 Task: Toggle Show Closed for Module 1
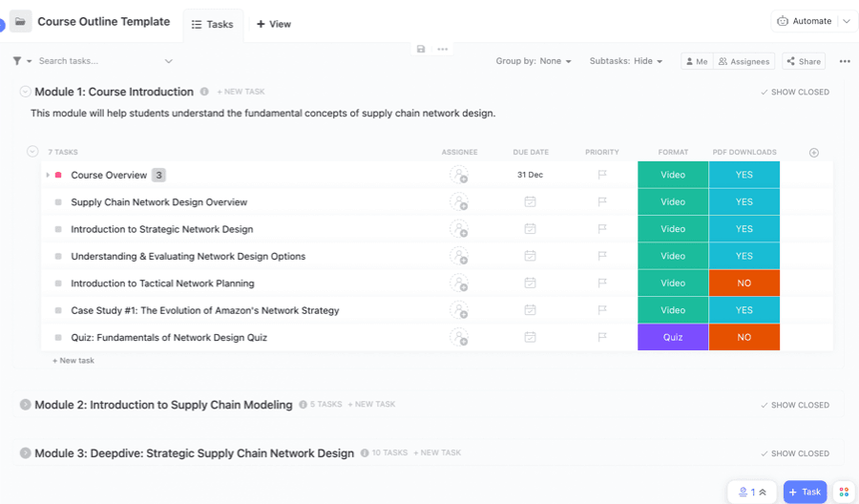tap(795, 93)
